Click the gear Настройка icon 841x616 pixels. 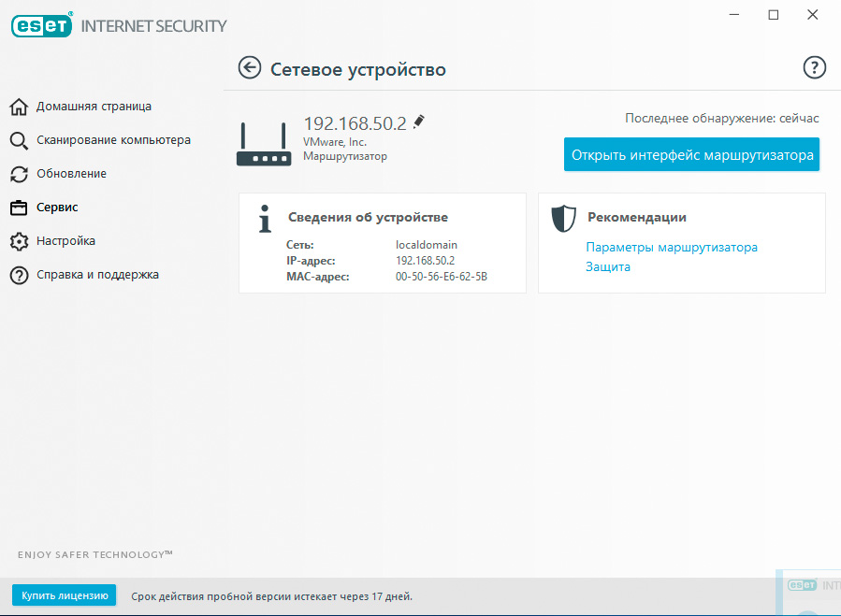pos(19,241)
